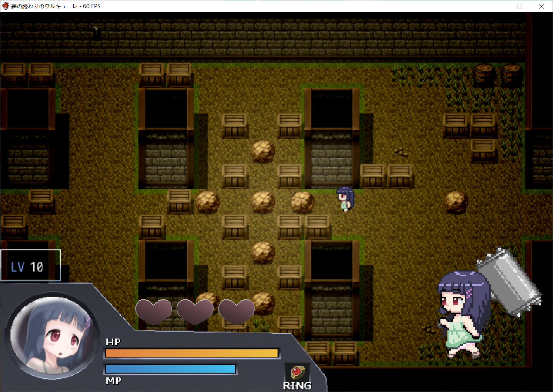The width and height of the screenshot is (553, 392).
Task: Click the LV 10 level indicator
Action: tap(30, 266)
